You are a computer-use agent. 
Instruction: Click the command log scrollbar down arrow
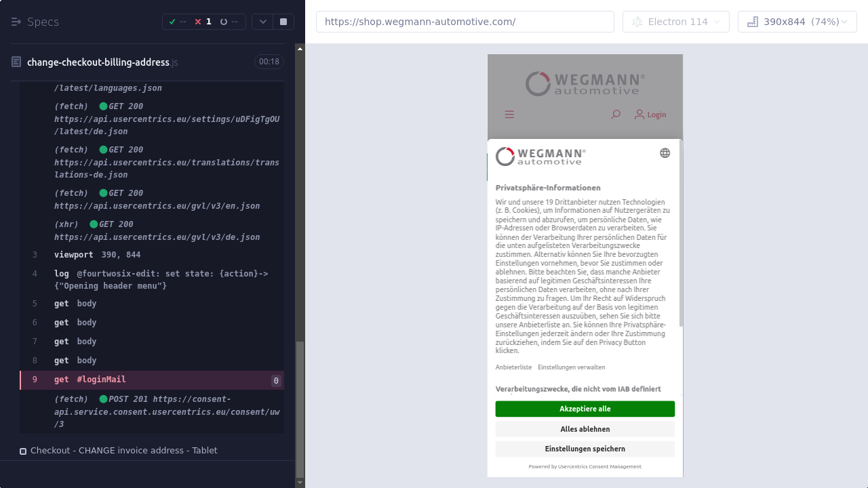click(x=300, y=483)
